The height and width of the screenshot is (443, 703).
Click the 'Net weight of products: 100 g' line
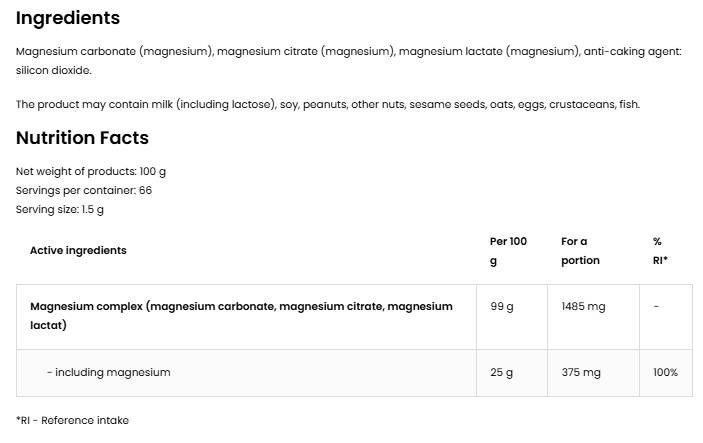(91, 171)
